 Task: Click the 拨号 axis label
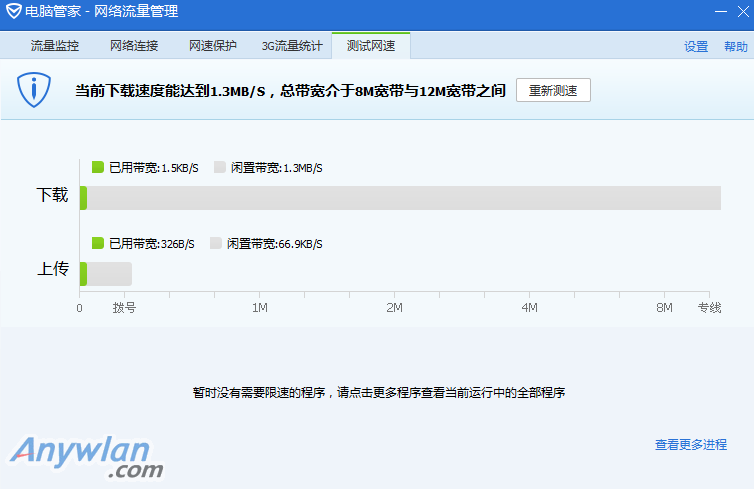point(125,308)
